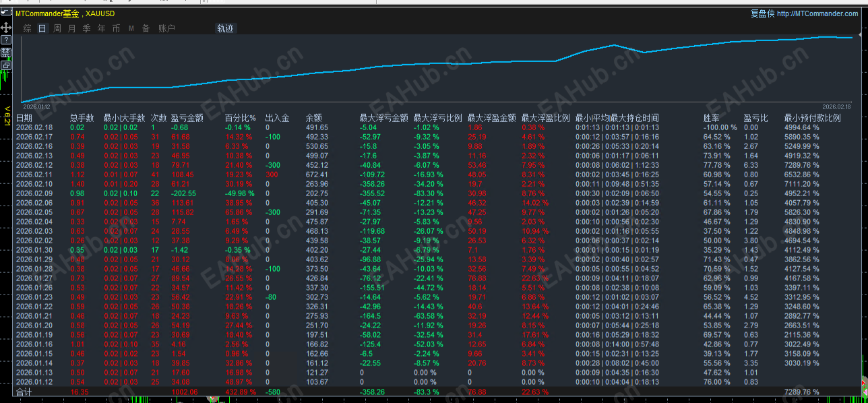Select the 2026.01.23 date row
868x403 pixels.
[x=34, y=297]
